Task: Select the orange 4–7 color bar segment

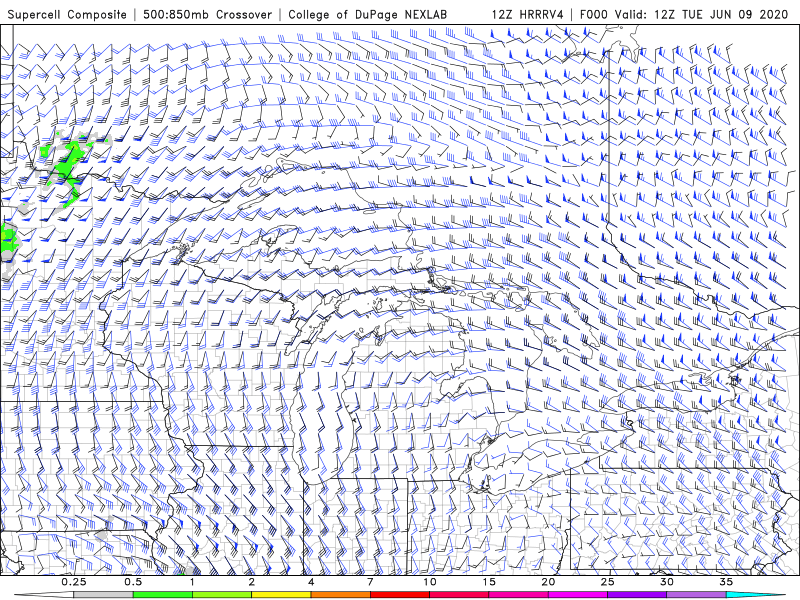Action: coord(340,595)
